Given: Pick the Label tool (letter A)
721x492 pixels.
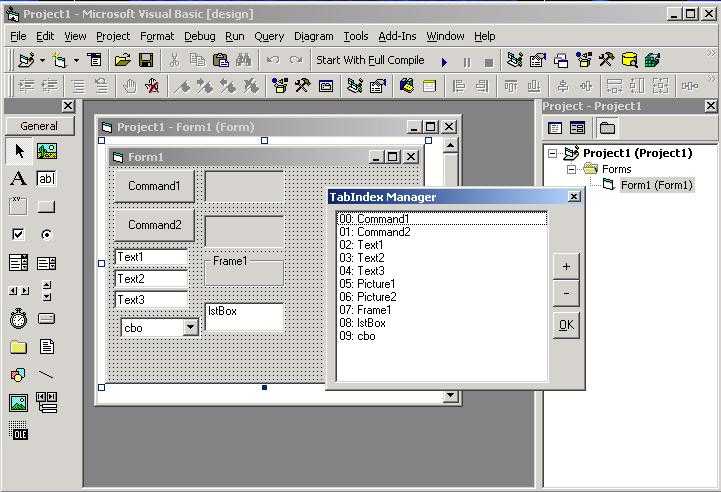Looking at the screenshot, I should 18,179.
